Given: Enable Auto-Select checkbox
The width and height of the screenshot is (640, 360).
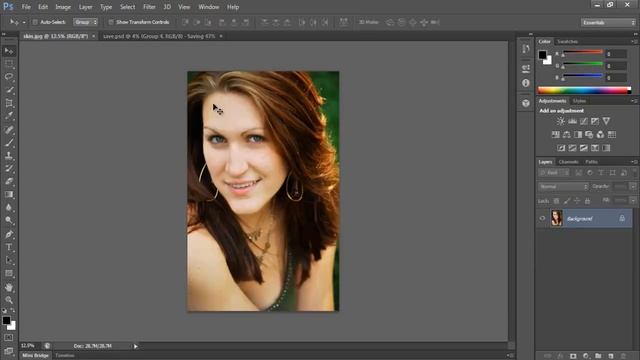Looking at the screenshot, I should point(35,22).
